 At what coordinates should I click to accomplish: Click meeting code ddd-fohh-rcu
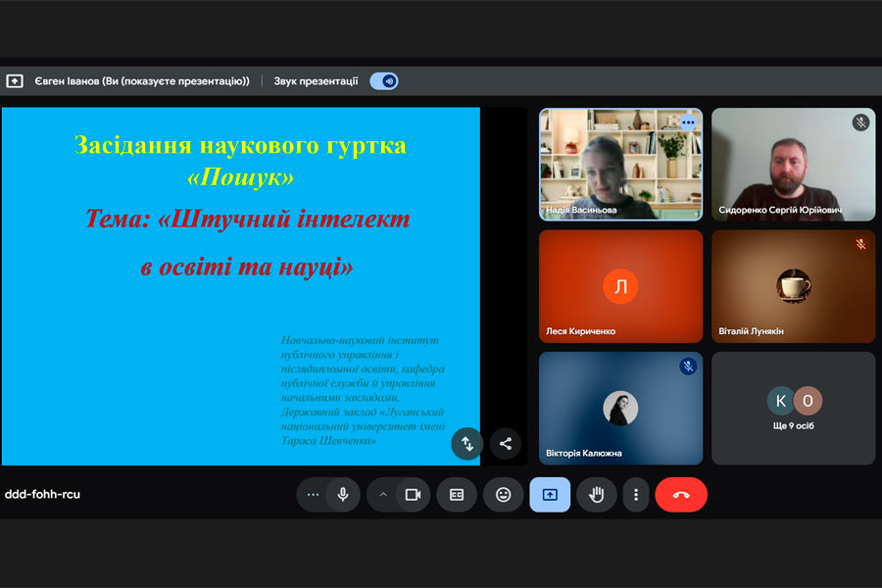pos(43,495)
